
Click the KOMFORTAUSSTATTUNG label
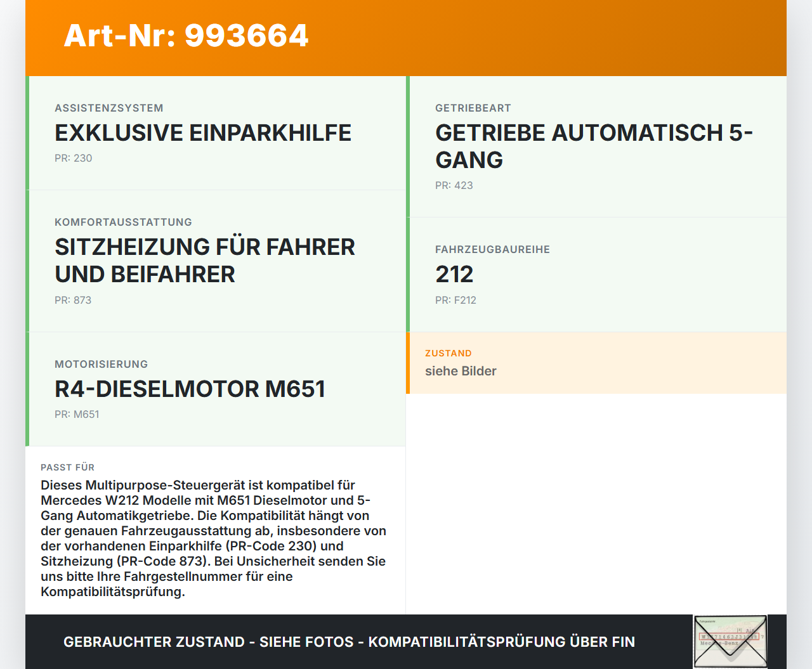tap(123, 222)
